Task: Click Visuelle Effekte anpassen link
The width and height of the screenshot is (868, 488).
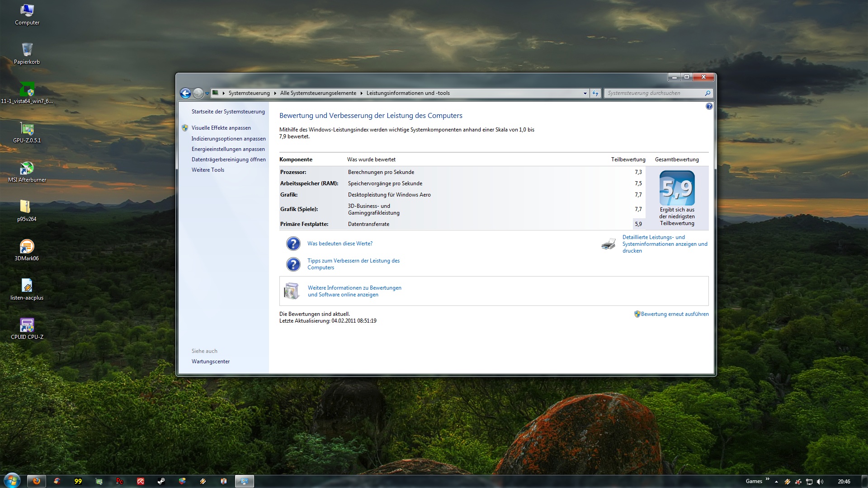Action: 221,128
